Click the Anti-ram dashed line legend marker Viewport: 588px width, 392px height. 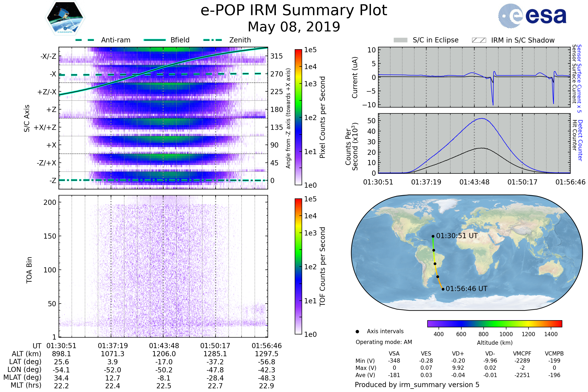tap(85, 40)
